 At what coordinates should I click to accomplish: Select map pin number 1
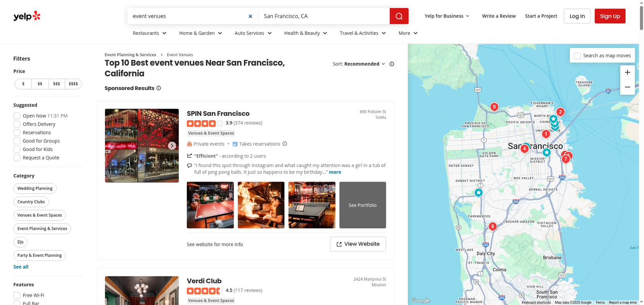[546, 134]
